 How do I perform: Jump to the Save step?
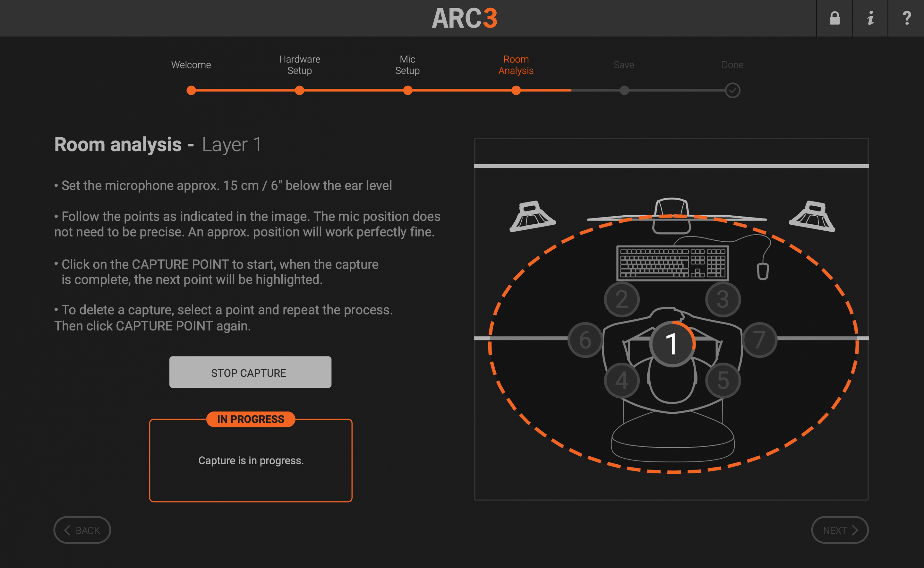624,65
